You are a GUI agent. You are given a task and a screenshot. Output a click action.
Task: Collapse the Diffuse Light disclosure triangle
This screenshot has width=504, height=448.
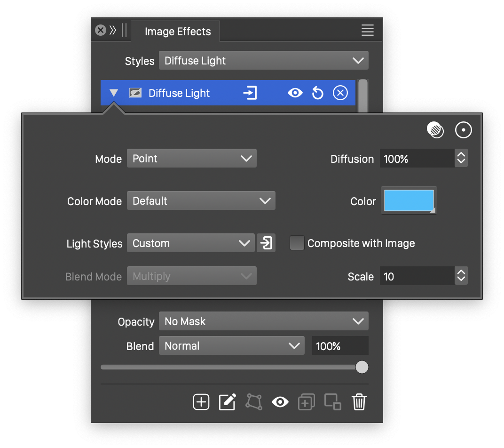(114, 93)
